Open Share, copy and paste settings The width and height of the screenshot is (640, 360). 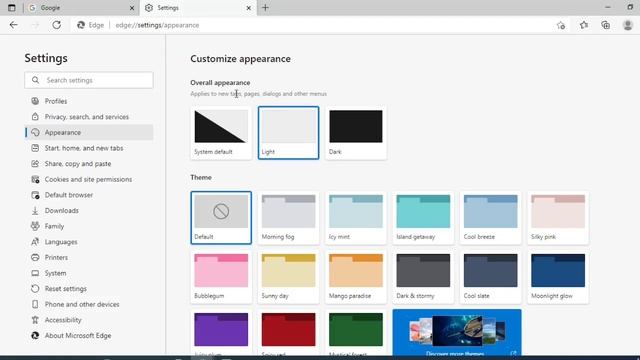coord(89,164)
